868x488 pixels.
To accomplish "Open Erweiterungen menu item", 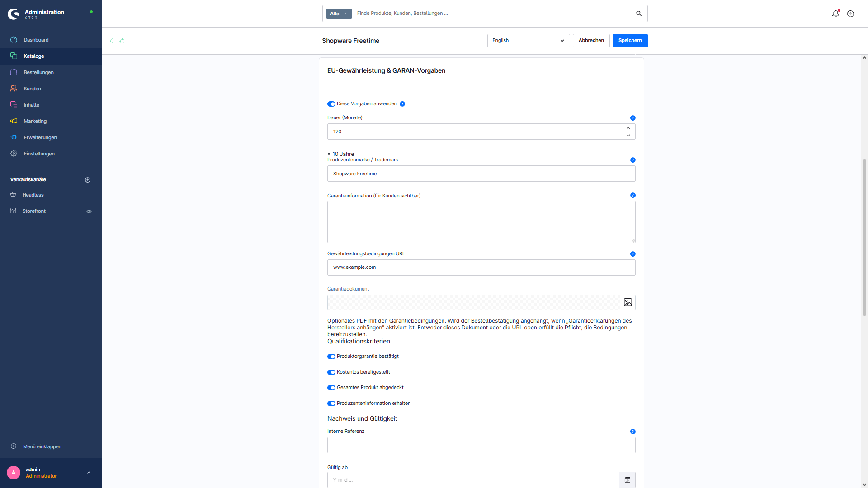I will click(51, 137).
